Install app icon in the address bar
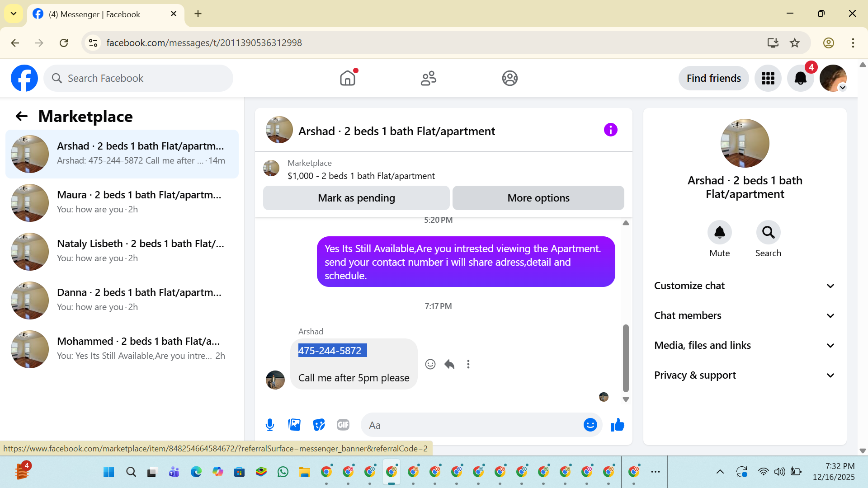This screenshot has width=868, height=488. (773, 43)
